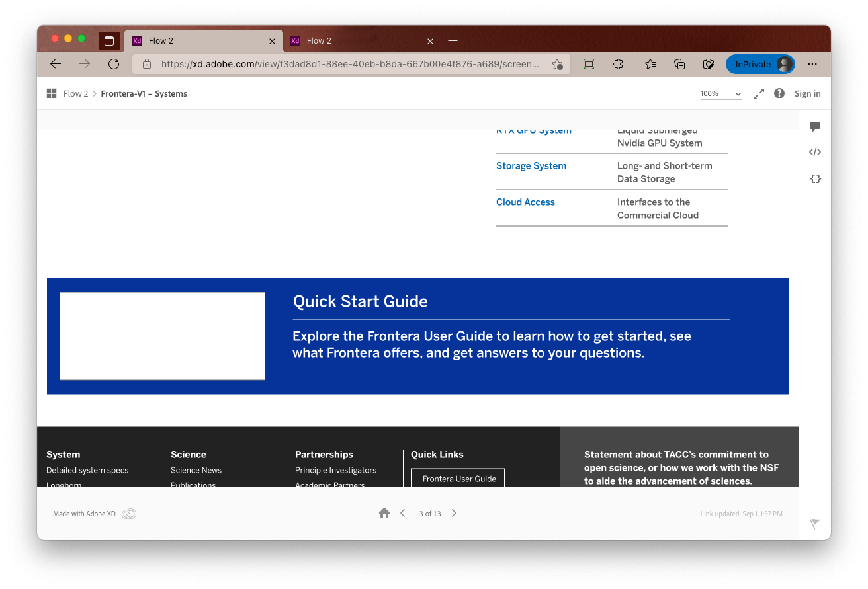
Task: Click Principle Investigators footer link
Action: point(335,471)
